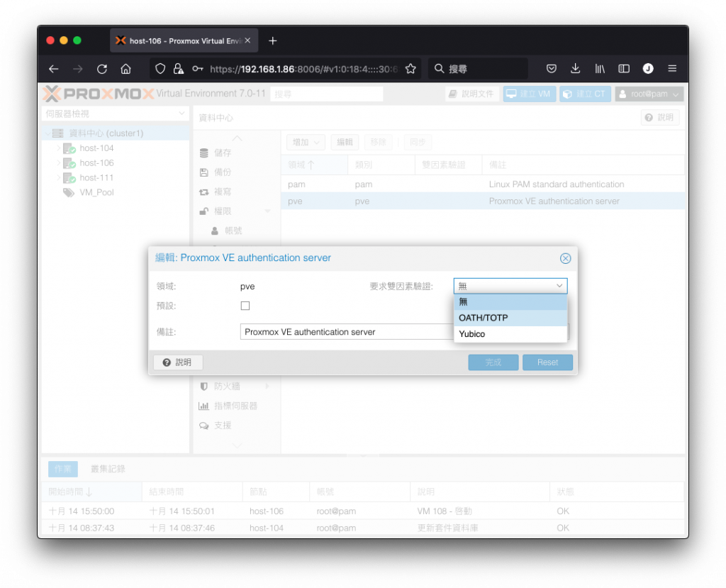This screenshot has height=588, width=726.
Task: Open the Firefox downloads arrow icon
Action: click(x=575, y=69)
